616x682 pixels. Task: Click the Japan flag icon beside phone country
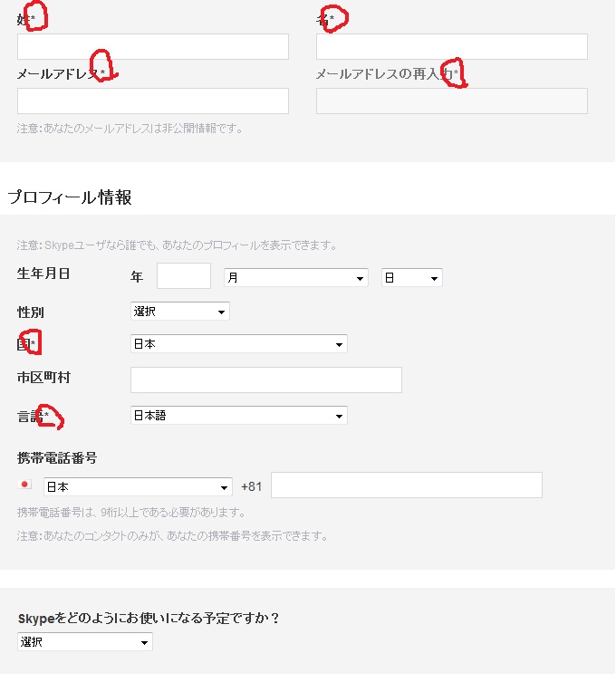click(x=24, y=484)
